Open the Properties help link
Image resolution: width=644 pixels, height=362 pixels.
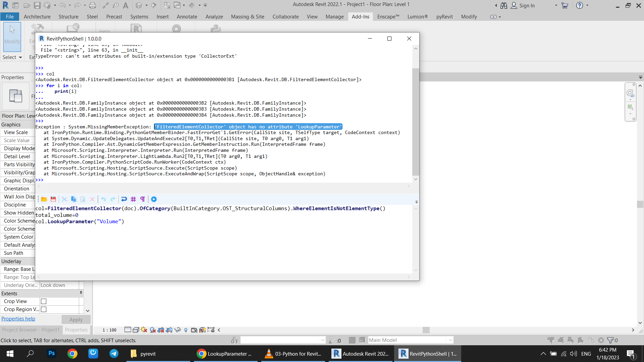18,319
